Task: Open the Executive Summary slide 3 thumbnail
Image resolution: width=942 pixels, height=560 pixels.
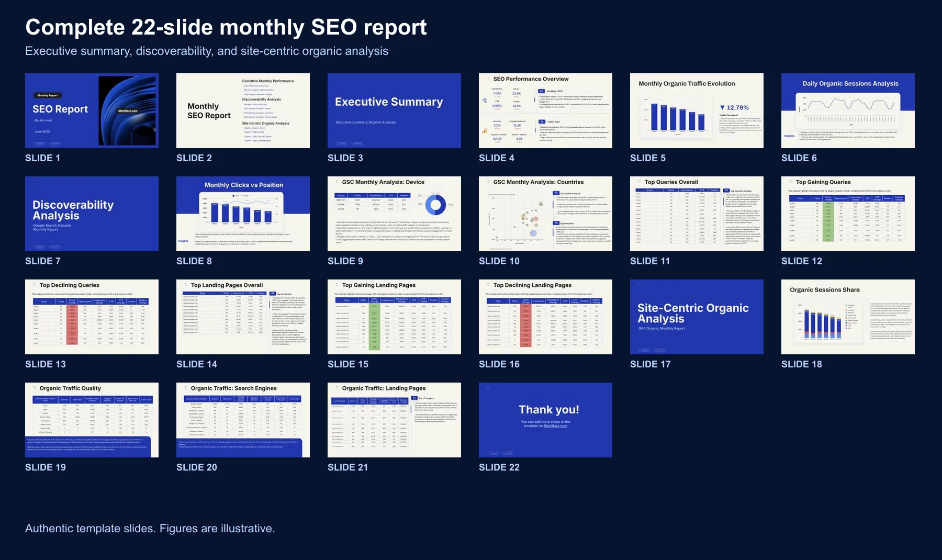Action: 394,110
